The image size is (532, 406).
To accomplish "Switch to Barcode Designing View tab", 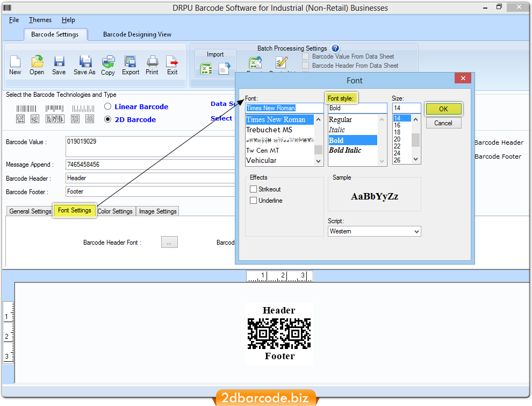I will (137, 34).
